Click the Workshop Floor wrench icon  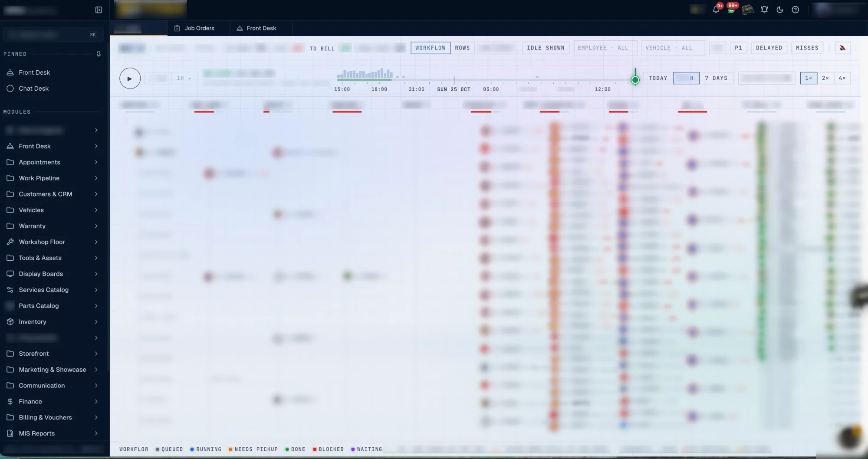(10, 242)
